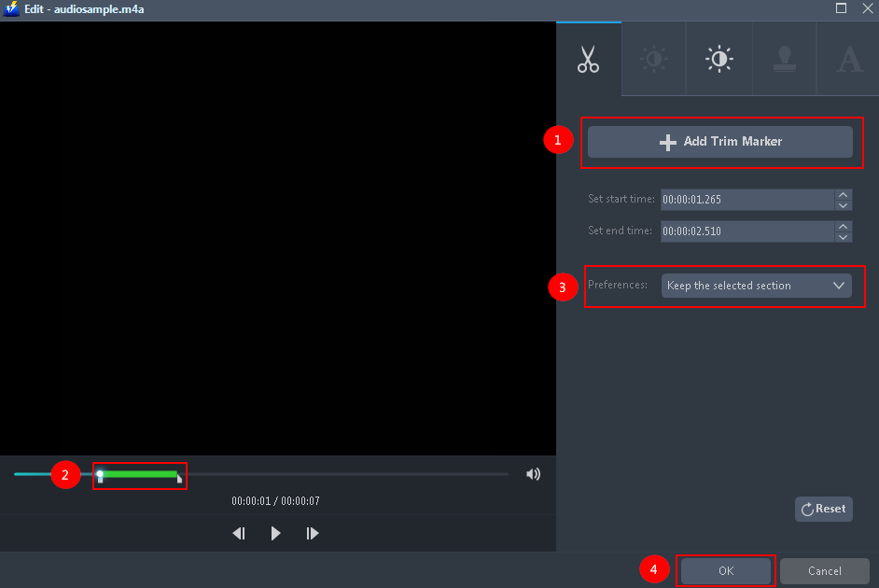
Task: Increase end time with up arrow
Action: point(844,226)
